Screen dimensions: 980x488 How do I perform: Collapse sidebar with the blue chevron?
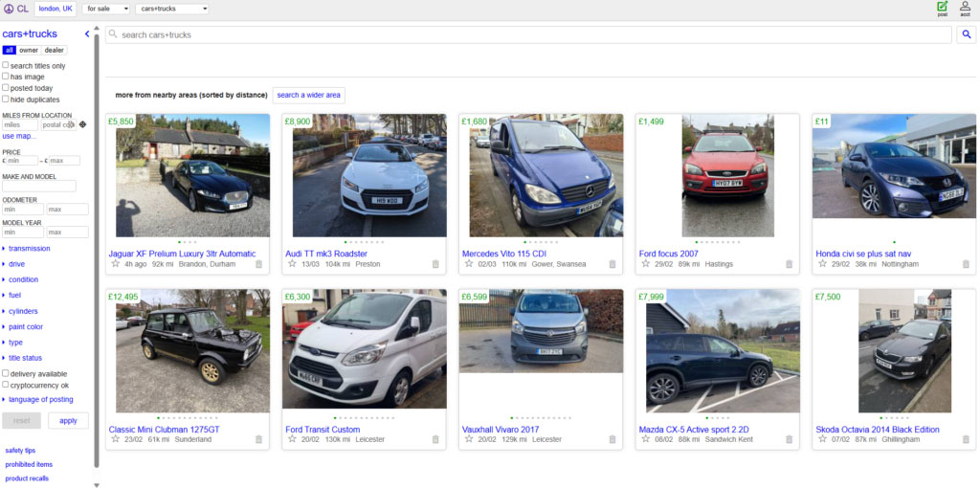pyautogui.click(x=87, y=34)
